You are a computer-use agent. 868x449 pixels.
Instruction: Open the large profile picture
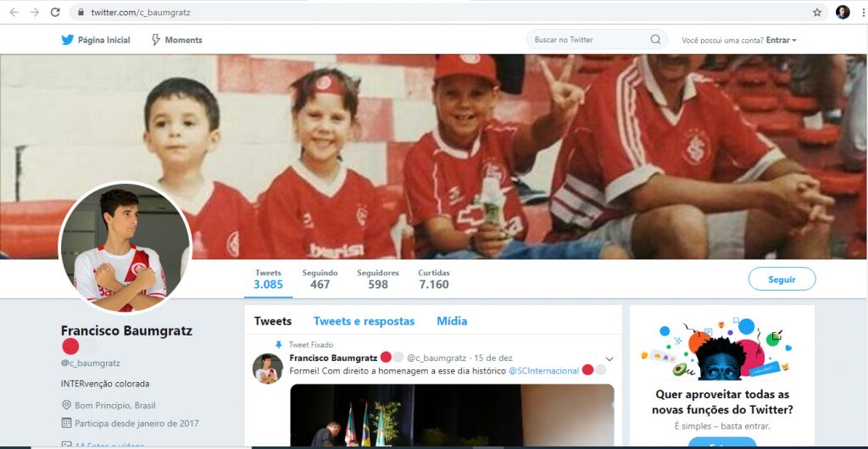click(125, 247)
